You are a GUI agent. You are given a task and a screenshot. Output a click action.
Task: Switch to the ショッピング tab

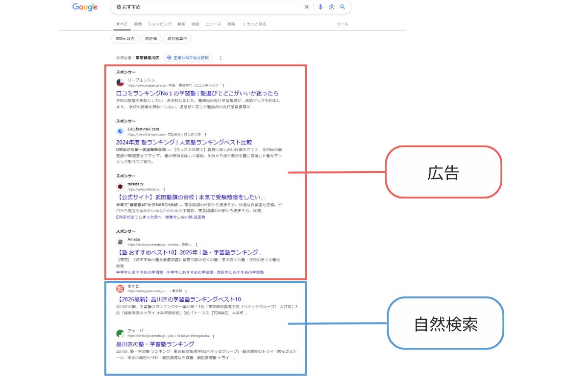point(160,24)
